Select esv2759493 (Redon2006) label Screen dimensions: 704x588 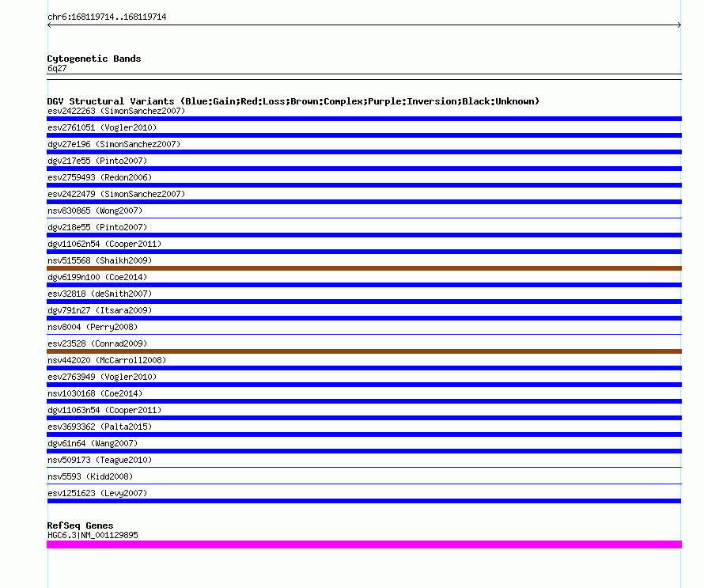click(100, 177)
